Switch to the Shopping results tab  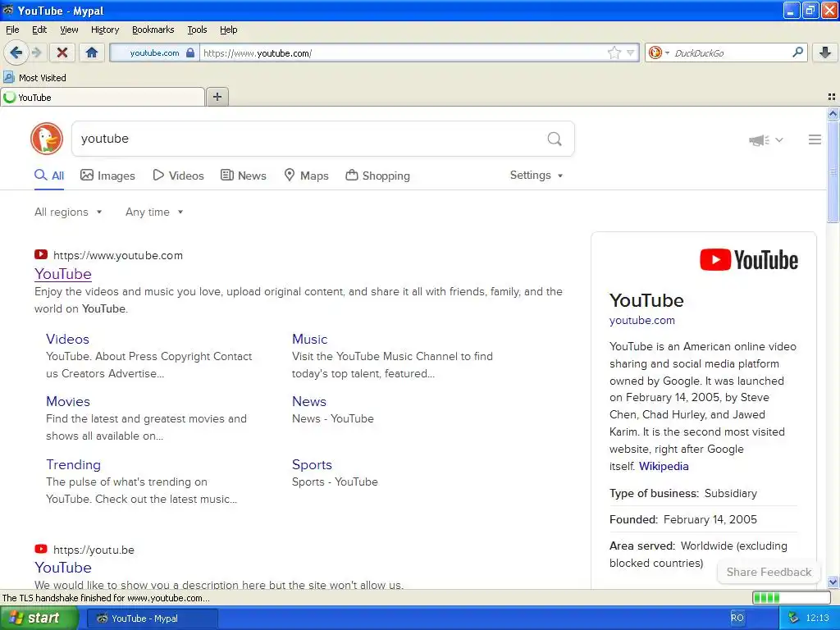click(377, 176)
